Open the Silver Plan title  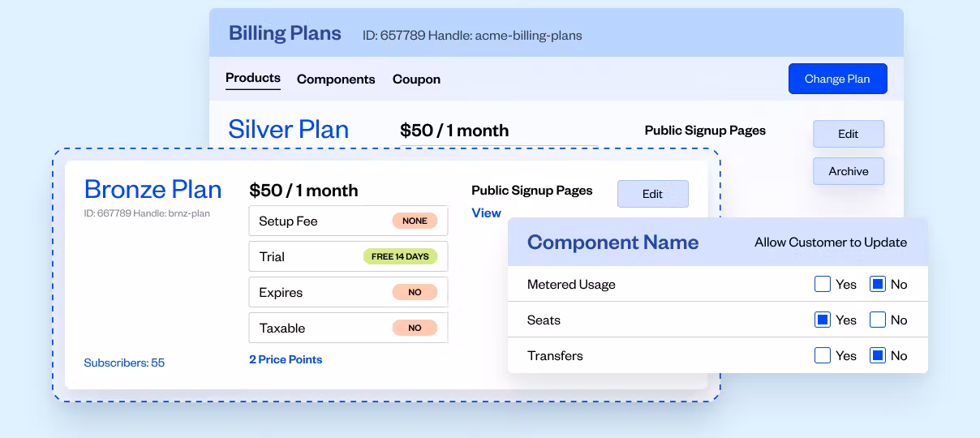289,130
